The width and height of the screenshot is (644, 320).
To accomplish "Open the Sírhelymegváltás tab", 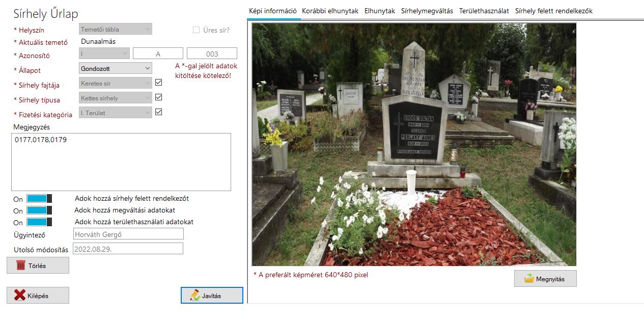I will [427, 11].
